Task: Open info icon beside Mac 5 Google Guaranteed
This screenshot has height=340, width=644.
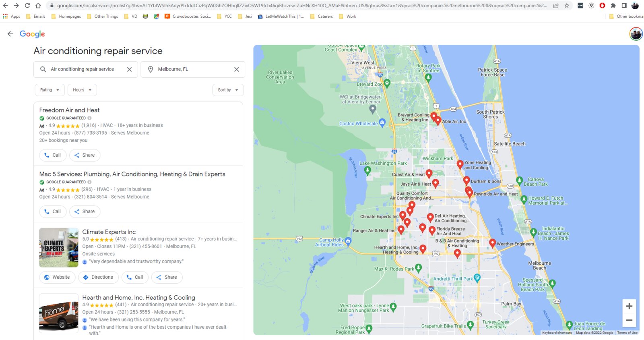Action: pos(89,182)
